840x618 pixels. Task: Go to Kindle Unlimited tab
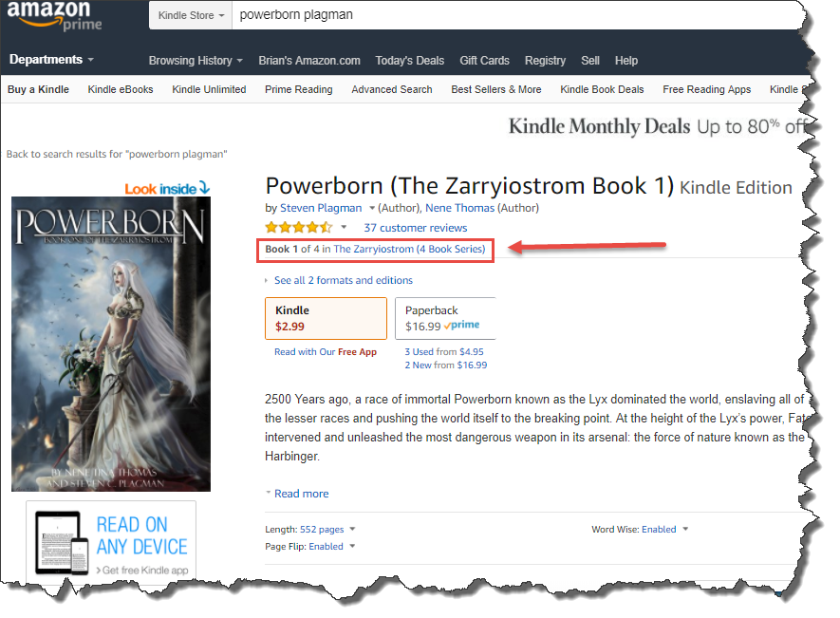pyautogui.click(x=209, y=89)
